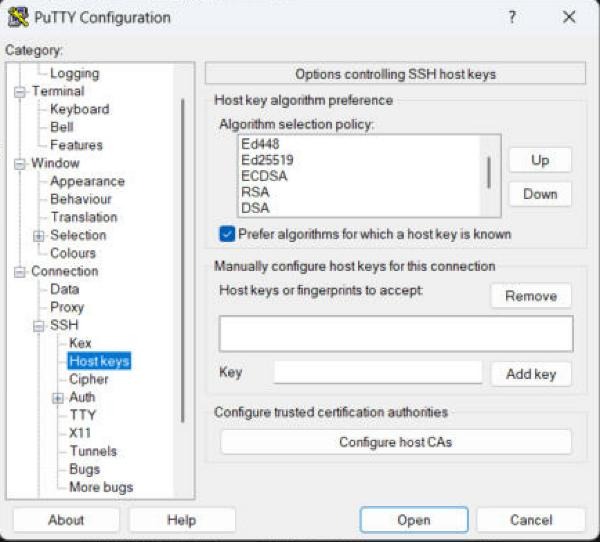Click the host keys or fingerprints list box
This screenshot has height=542, width=600.
[x=396, y=333]
